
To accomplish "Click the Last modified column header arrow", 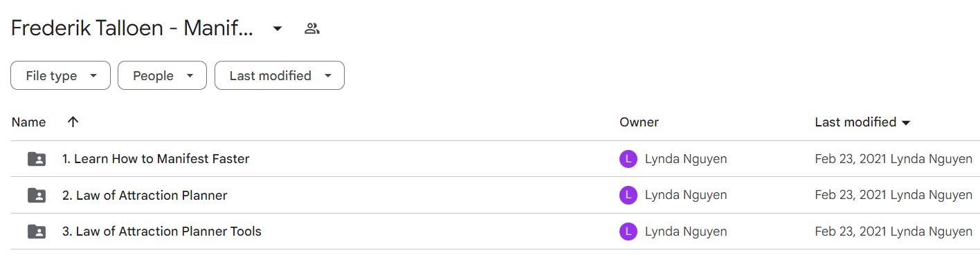I will tap(905, 123).
